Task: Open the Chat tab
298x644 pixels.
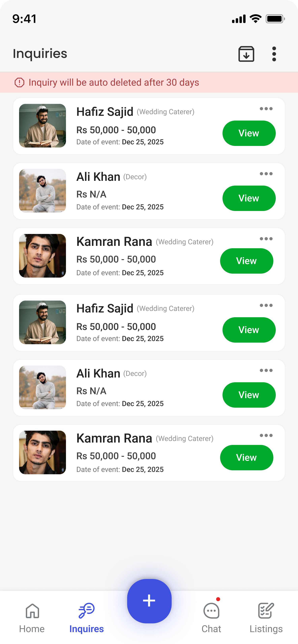Action: (x=211, y=617)
